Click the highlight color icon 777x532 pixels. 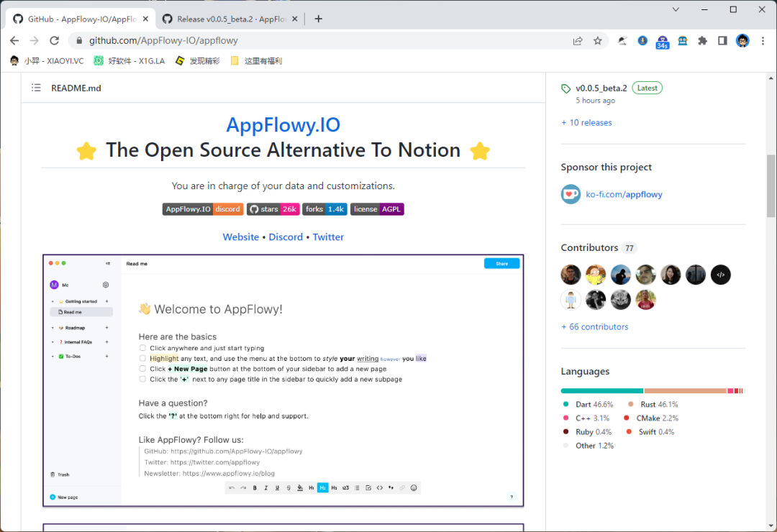[x=300, y=487]
